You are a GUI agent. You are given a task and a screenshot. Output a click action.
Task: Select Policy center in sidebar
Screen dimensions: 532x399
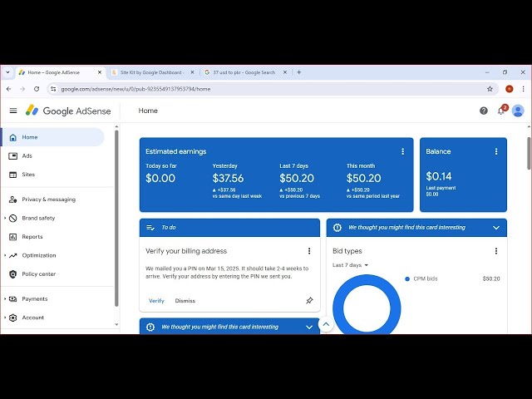click(x=53, y=274)
